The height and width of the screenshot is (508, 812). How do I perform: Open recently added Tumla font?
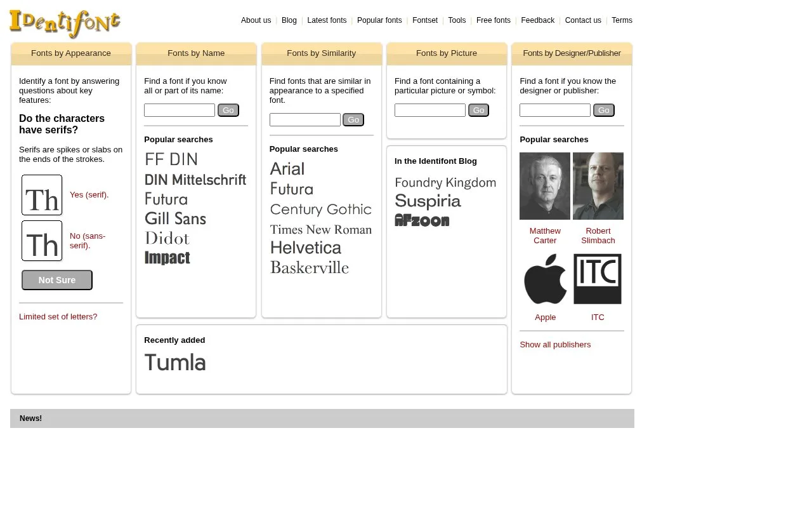pyautogui.click(x=175, y=363)
